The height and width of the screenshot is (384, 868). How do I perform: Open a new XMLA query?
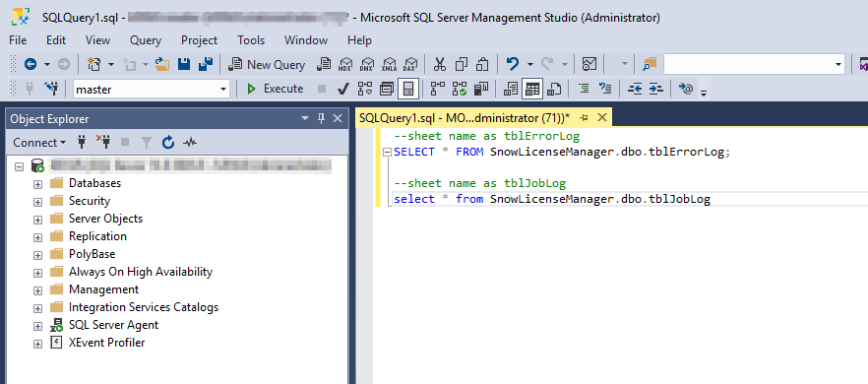tap(389, 65)
